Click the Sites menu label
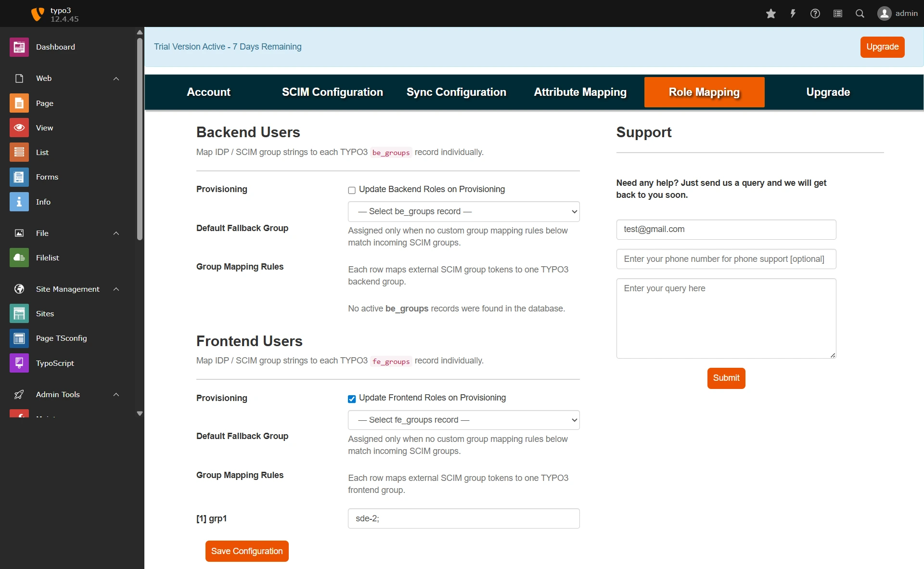924x569 pixels. coord(45,314)
